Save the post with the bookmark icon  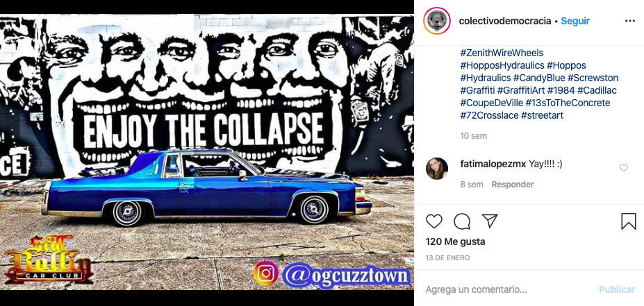coord(629,221)
